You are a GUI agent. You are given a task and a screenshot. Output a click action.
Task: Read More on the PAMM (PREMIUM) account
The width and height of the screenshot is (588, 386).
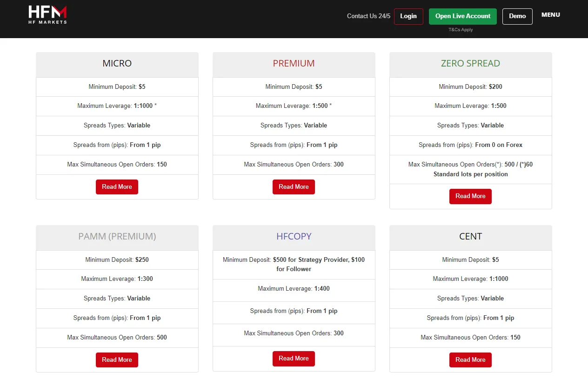(117, 360)
